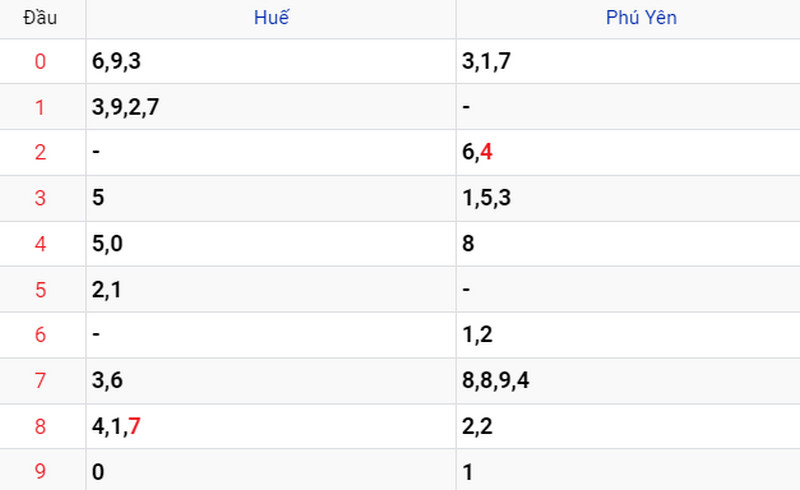
Task: Click the Đầu column header
Action: [x=40, y=18]
